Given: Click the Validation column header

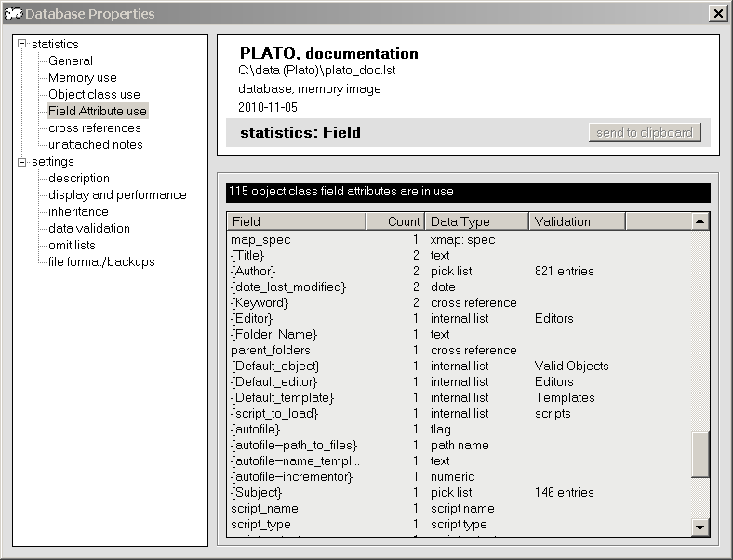Looking at the screenshot, I should coord(577,221).
